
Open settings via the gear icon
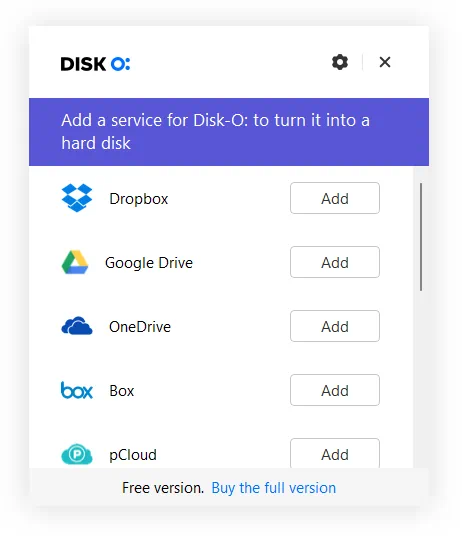pyautogui.click(x=340, y=62)
